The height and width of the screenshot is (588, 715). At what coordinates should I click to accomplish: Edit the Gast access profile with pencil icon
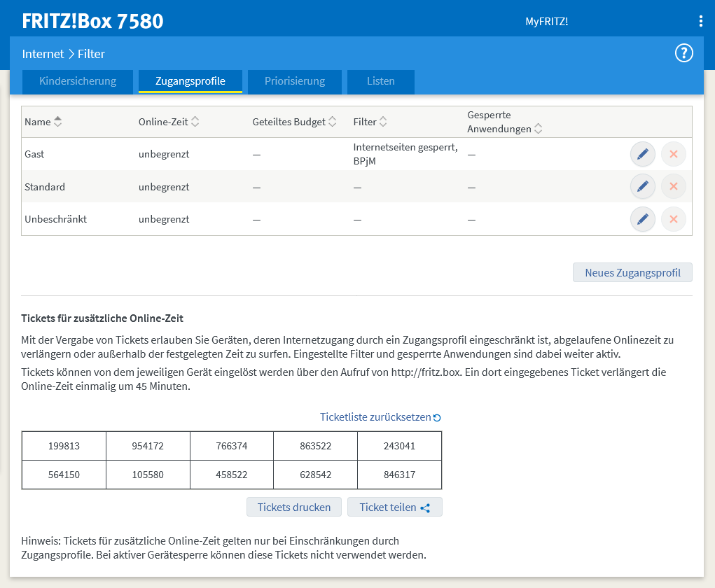pos(642,153)
